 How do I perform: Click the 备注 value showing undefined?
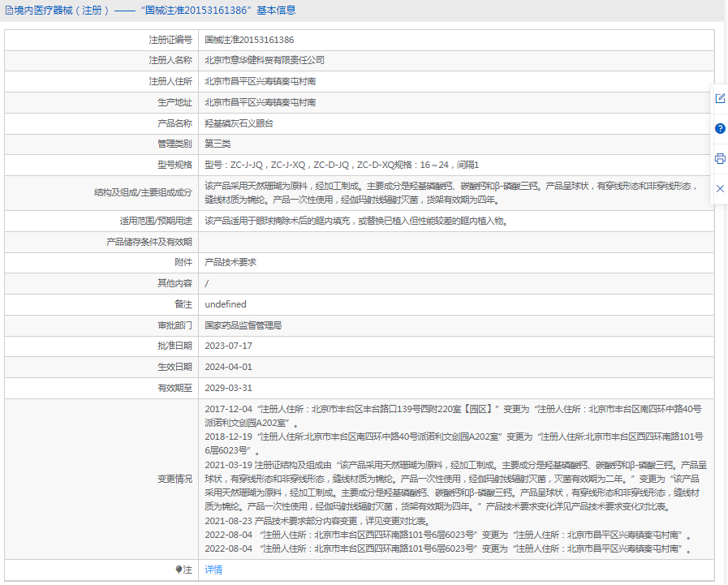[226, 304]
